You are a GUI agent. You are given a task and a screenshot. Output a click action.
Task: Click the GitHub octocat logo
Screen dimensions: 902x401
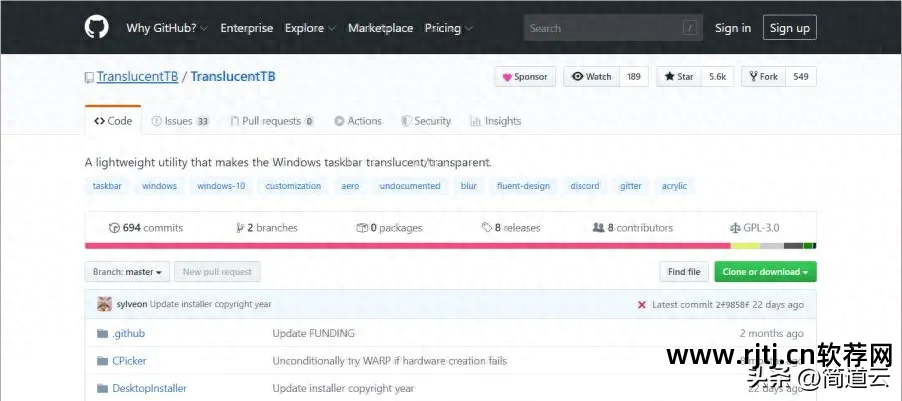click(96, 28)
